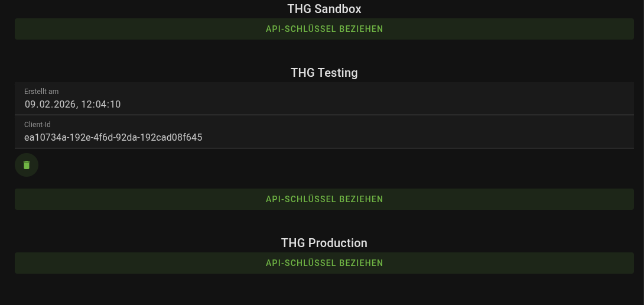Select the THG Testing heading
Screen dimensions: 644x305
point(324,73)
